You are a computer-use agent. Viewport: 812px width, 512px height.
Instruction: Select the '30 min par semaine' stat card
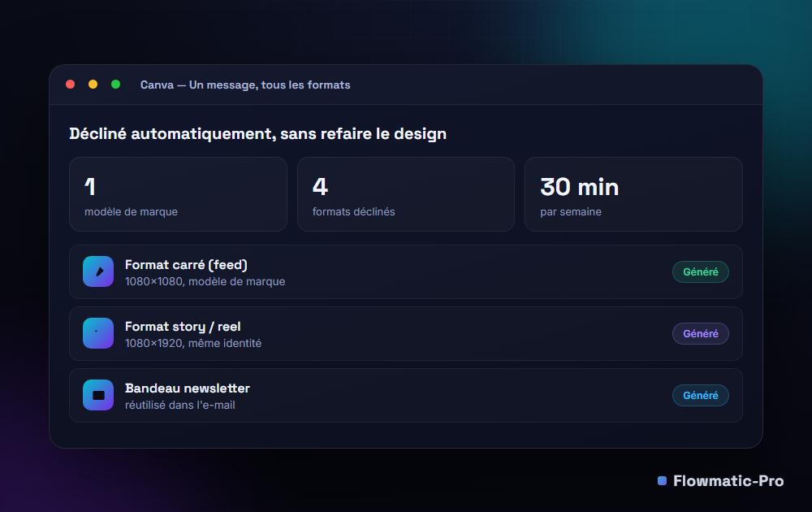[634, 194]
